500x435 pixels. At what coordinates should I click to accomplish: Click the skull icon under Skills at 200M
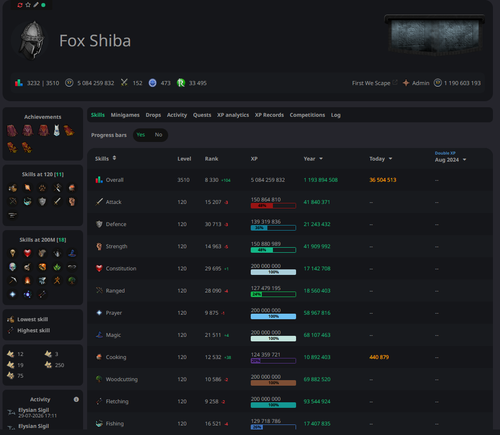click(x=13, y=267)
